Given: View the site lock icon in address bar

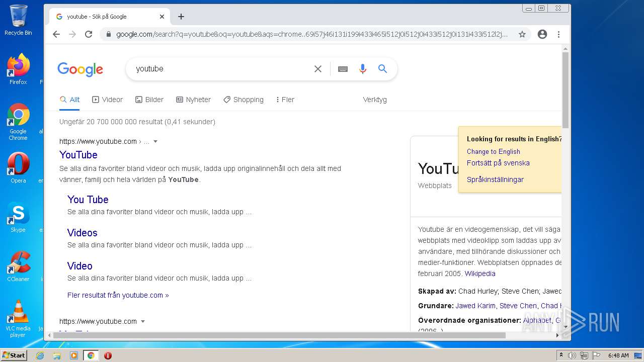Looking at the screenshot, I should (x=108, y=34).
